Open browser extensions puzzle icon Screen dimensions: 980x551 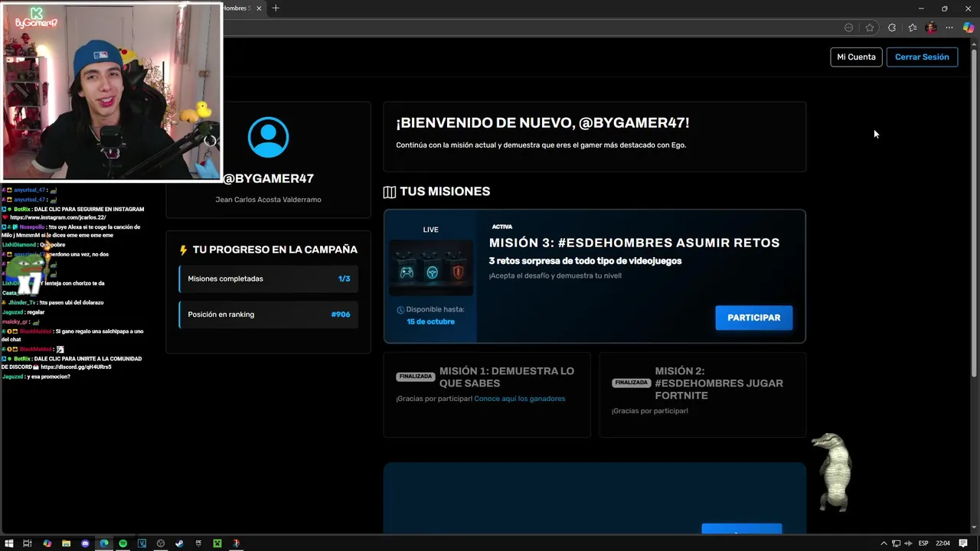tap(892, 28)
